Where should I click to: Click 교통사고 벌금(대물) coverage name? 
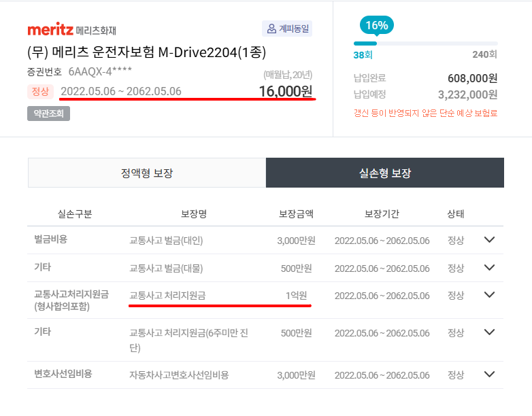point(166,268)
